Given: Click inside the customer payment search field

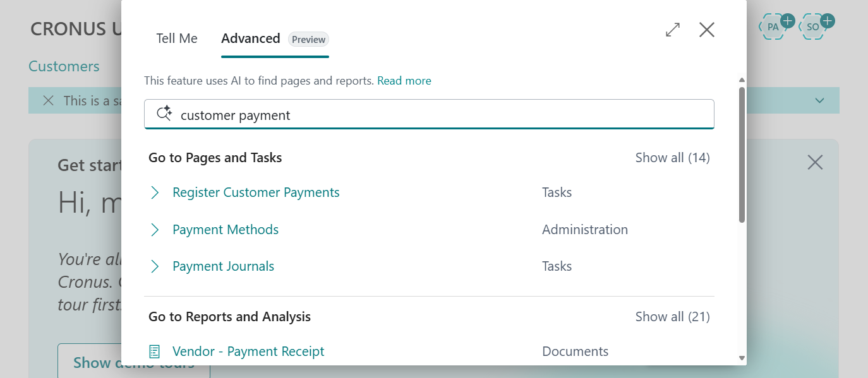Looking at the screenshot, I should [379, 114].
